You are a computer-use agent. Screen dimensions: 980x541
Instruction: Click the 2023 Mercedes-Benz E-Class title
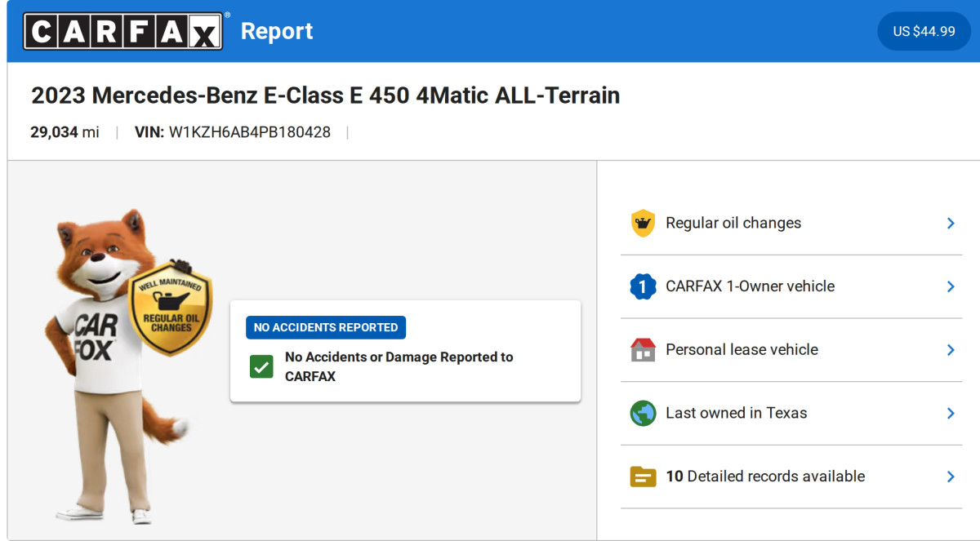pos(325,95)
